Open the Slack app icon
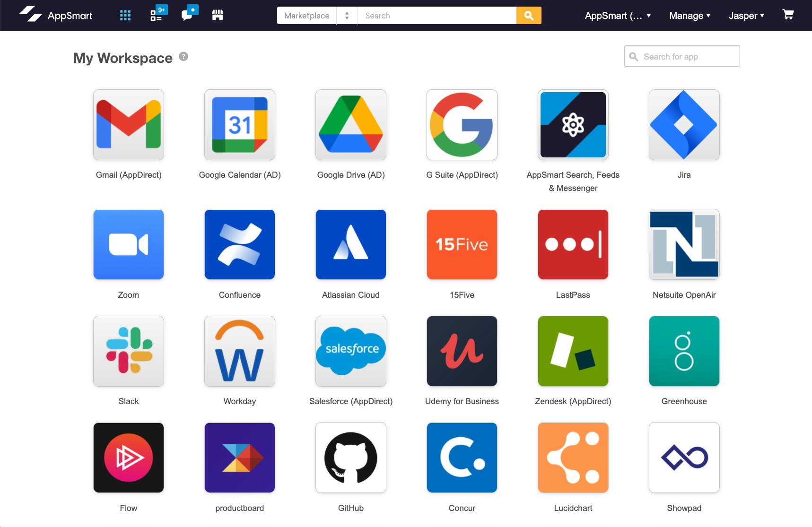 pos(129,351)
